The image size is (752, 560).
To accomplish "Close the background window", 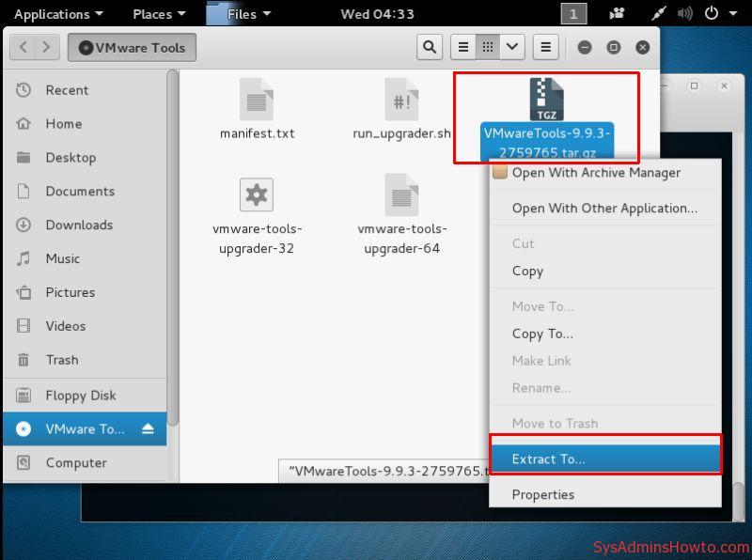I will pyautogui.click(x=724, y=86).
